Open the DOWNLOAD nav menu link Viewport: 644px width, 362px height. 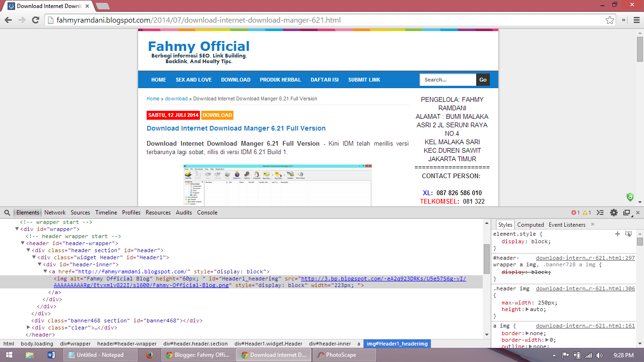point(236,80)
